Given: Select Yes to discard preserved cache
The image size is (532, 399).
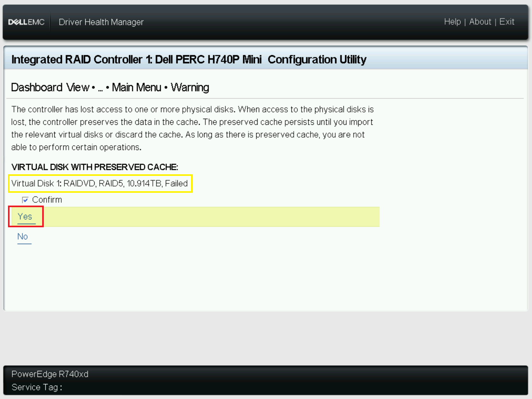Looking at the screenshot, I should 25,216.
